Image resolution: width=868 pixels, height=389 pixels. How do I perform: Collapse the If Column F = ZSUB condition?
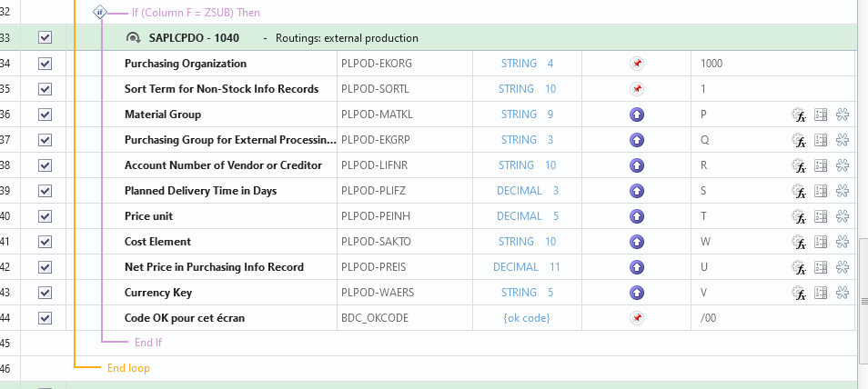(x=100, y=13)
